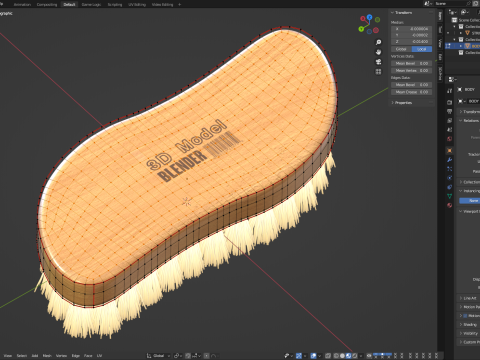480x360 pixels.
Task: Click the blue Z axis on navigation gizmo
Action: pos(369,17)
